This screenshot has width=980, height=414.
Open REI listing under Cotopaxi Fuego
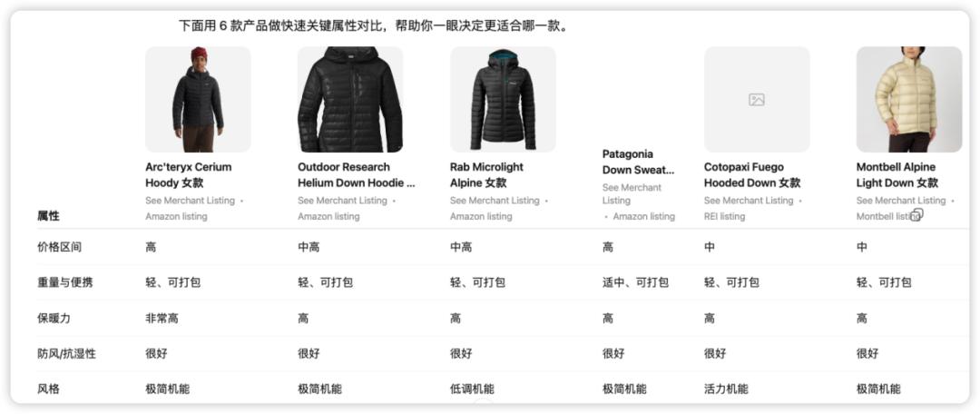coord(724,216)
